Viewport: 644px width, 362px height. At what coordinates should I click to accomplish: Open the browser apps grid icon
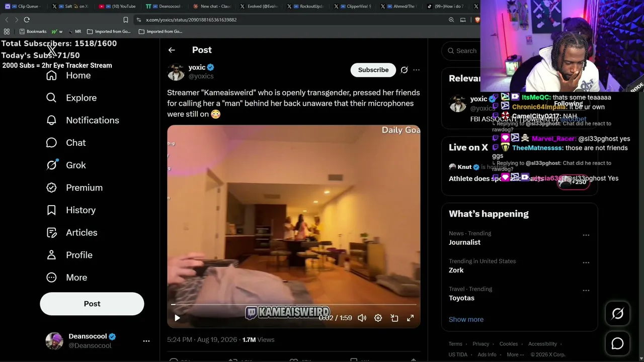click(7, 31)
